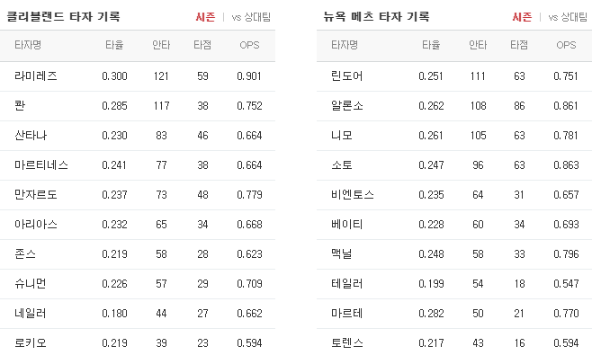
Task: Click the 타율 column header for 클리블랜드
Action: point(114,45)
